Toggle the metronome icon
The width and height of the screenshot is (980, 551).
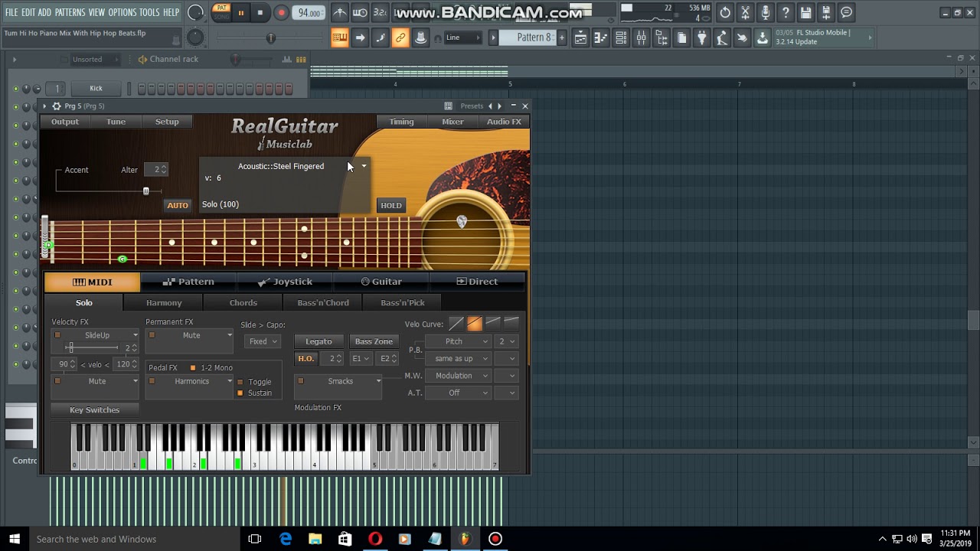[x=340, y=13]
